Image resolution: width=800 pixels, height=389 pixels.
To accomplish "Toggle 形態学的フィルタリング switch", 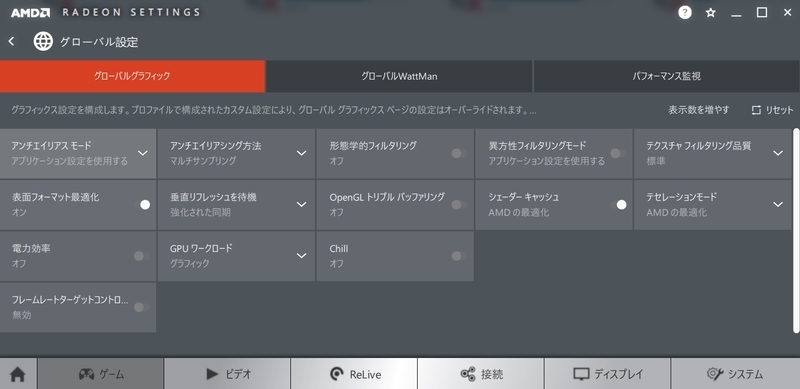I will tap(459, 153).
